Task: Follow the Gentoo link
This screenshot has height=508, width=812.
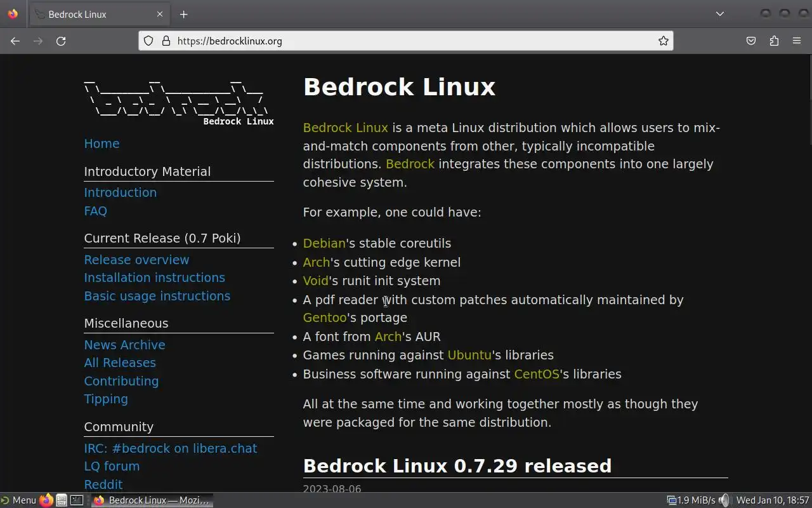Action: click(325, 317)
